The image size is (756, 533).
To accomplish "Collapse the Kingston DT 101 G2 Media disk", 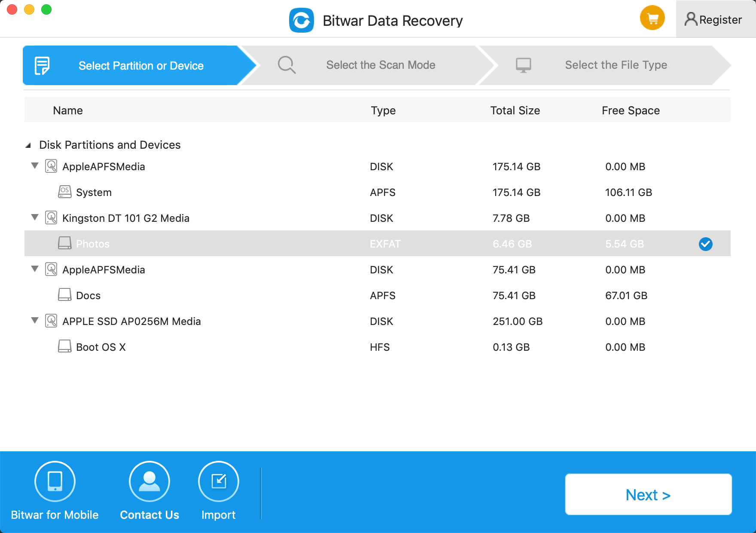I will 35,217.
